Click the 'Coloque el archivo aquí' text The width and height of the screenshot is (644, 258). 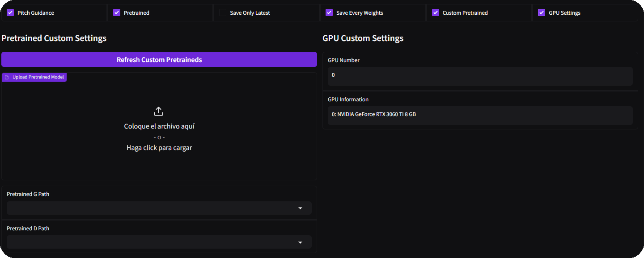(159, 126)
